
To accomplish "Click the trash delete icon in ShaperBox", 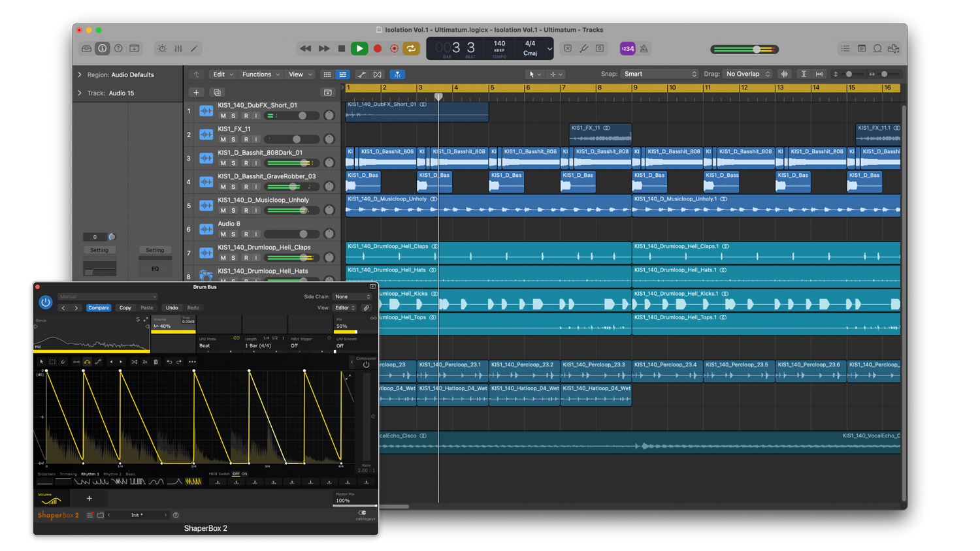I will pyautogui.click(x=155, y=362).
